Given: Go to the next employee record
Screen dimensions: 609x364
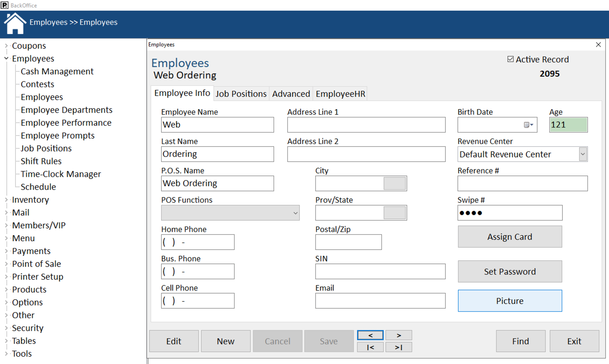Looking at the screenshot, I should tap(398, 336).
